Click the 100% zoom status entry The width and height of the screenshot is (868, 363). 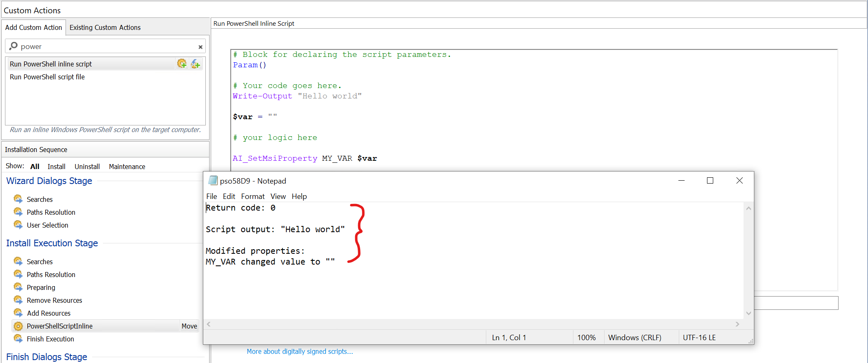(586, 338)
